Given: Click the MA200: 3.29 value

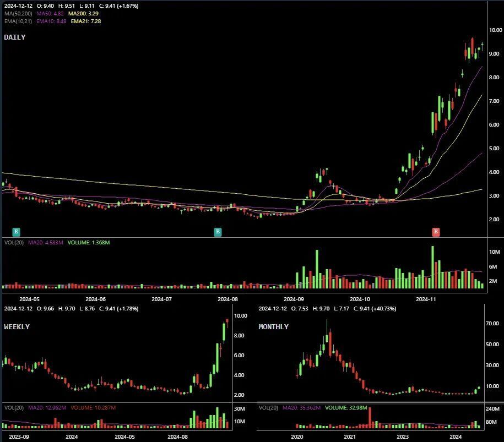Looking at the screenshot, I should [83, 14].
